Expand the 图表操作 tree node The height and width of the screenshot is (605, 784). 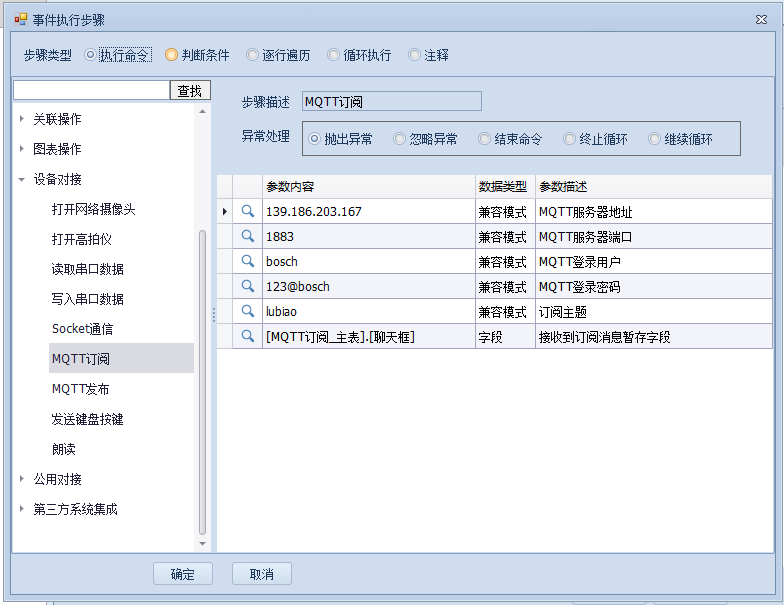pyautogui.click(x=22, y=149)
